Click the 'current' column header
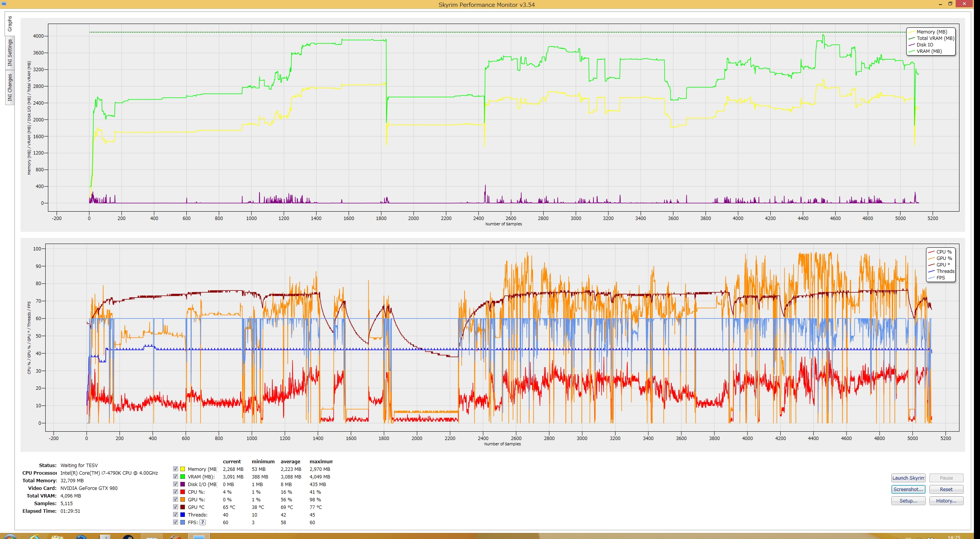 (x=232, y=462)
